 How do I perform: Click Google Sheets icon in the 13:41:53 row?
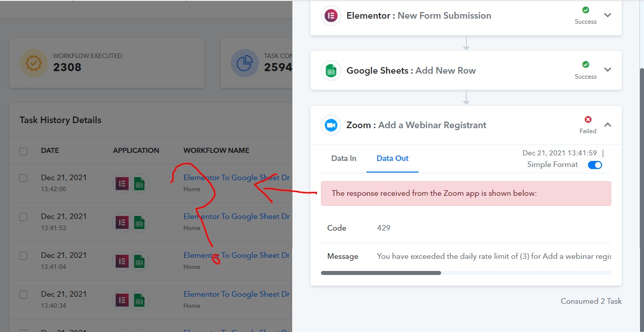click(x=140, y=223)
